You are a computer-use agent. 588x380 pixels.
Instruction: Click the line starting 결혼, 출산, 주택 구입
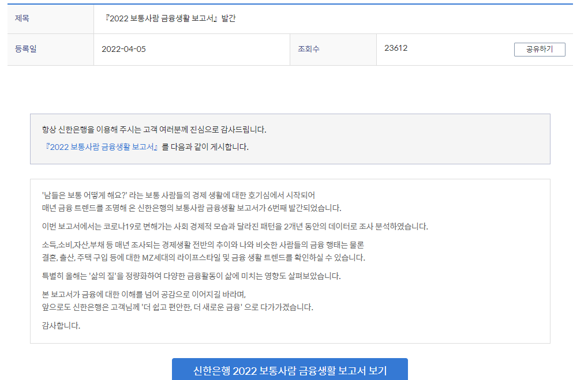pos(204,257)
